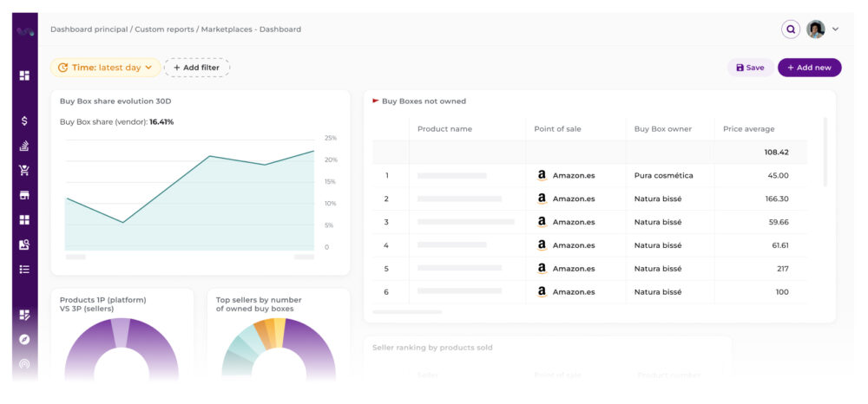The height and width of the screenshot is (404, 868).
Task: Open the dollar sign pricing icon
Action: click(x=24, y=121)
